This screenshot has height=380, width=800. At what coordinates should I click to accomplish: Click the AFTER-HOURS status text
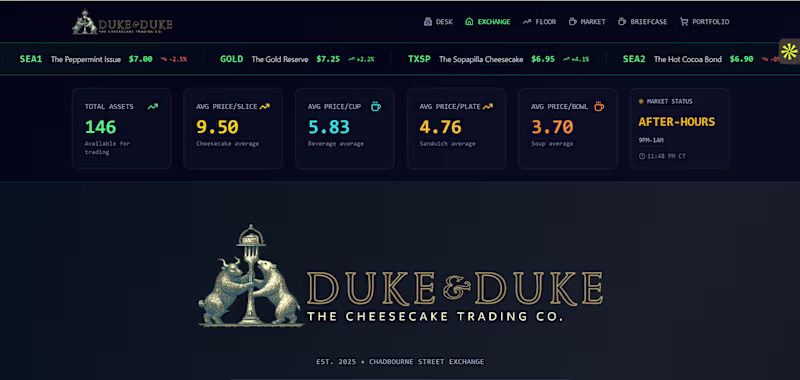(677, 122)
